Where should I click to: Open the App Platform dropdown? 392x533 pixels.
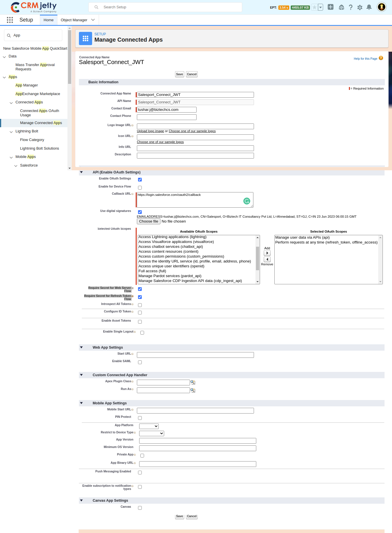click(149, 426)
